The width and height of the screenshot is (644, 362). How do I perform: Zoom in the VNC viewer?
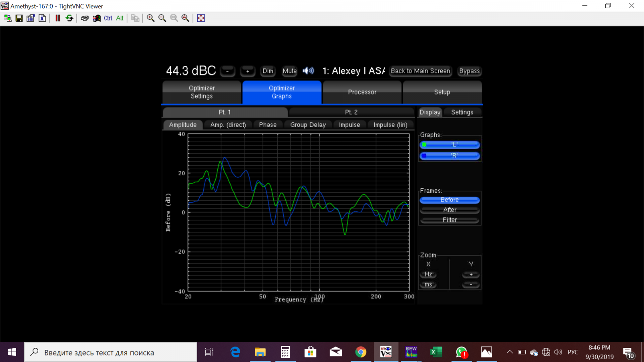[151, 18]
